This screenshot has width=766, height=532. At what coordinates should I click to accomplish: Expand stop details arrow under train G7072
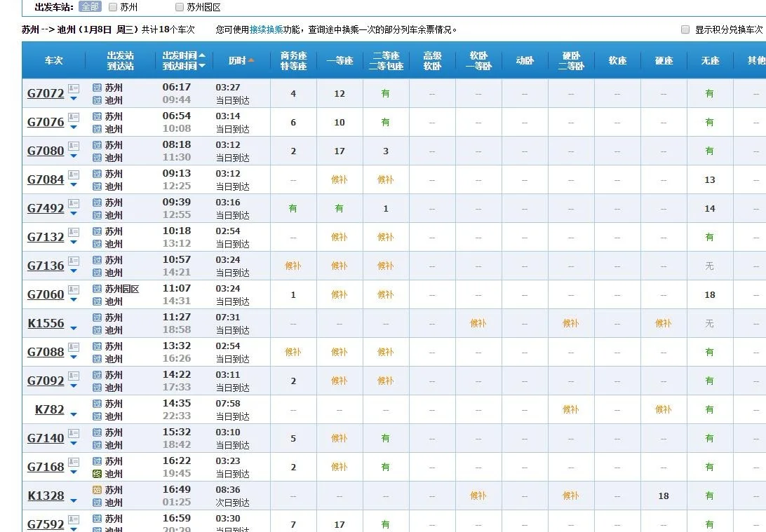[74, 99]
